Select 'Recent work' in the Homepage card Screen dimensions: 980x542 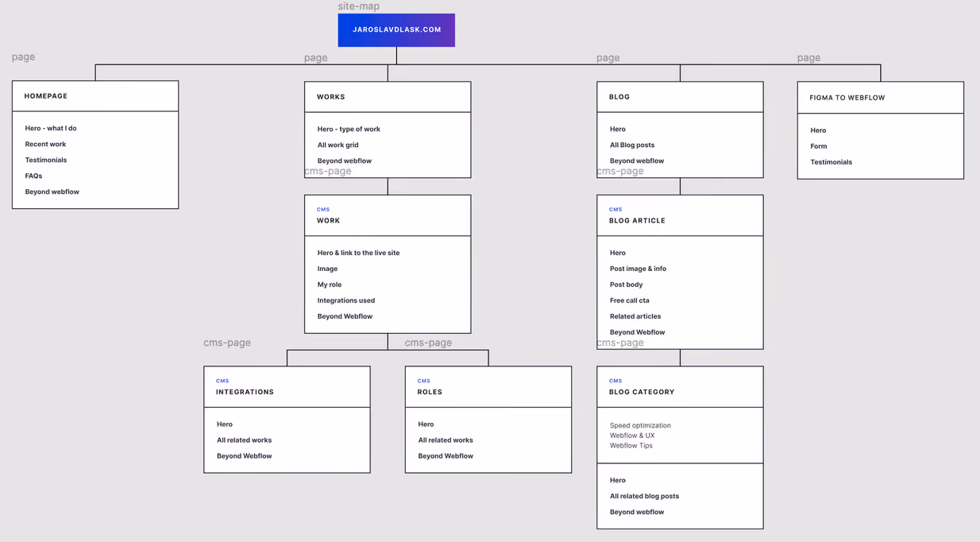45,144
